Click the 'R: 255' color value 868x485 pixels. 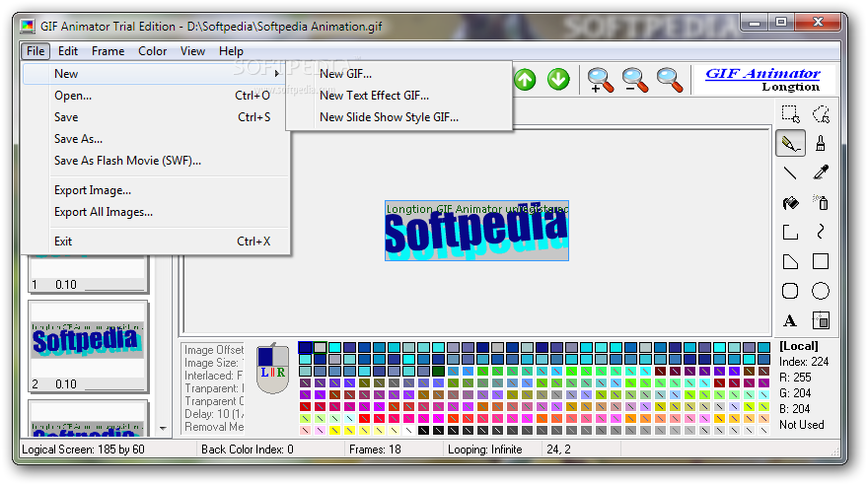pyautogui.click(x=795, y=378)
